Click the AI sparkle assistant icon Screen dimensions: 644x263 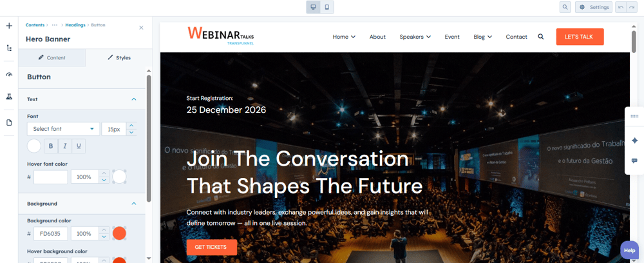tap(634, 141)
